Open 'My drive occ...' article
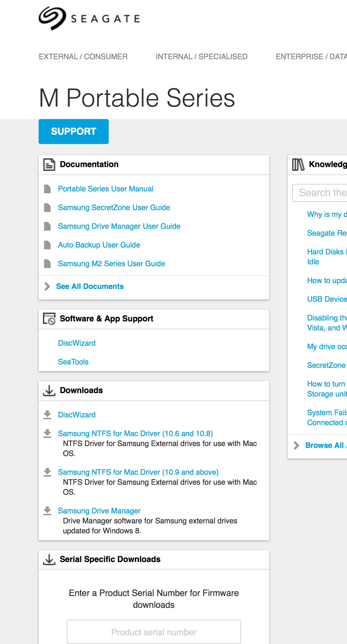347x644 pixels. [327, 347]
